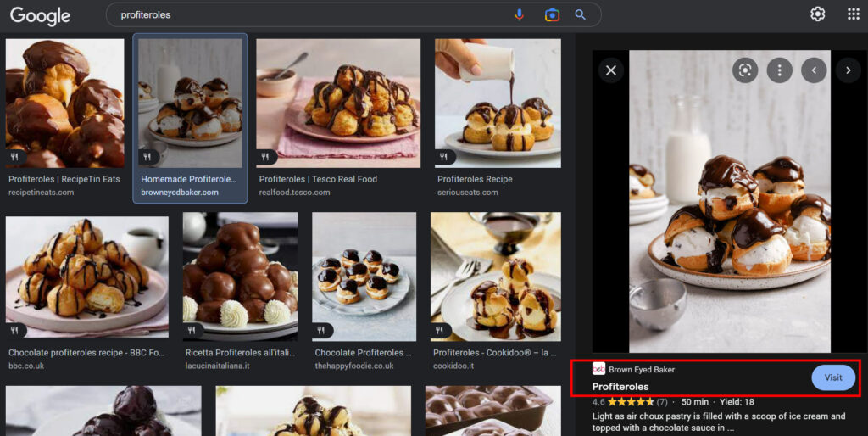Open the three-dot more options menu
868x436 pixels.
pyautogui.click(x=779, y=70)
